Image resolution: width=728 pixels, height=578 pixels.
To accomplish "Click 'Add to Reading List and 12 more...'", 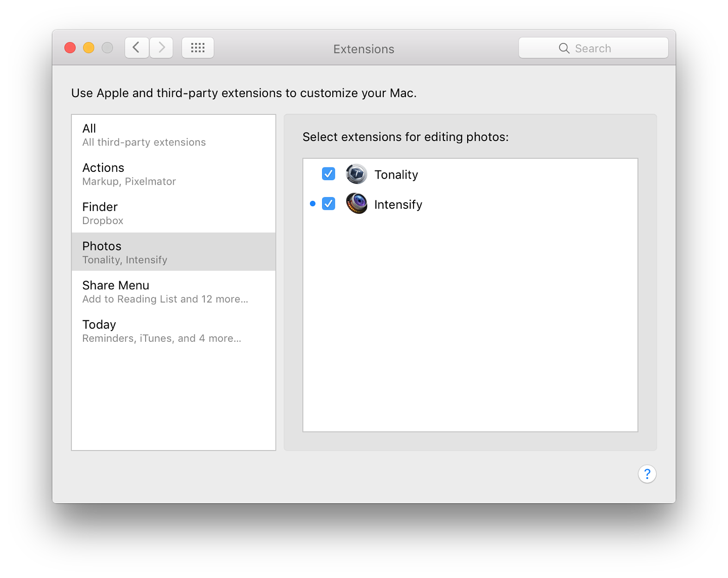I will tap(165, 299).
